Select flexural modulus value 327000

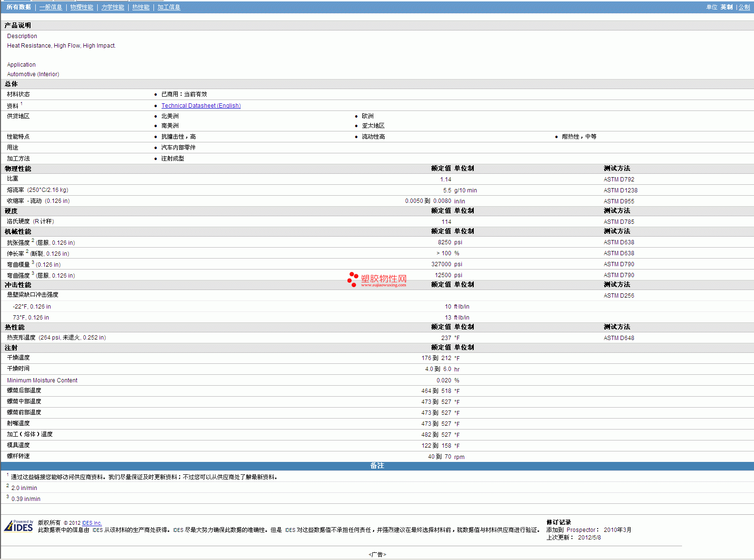(x=441, y=264)
